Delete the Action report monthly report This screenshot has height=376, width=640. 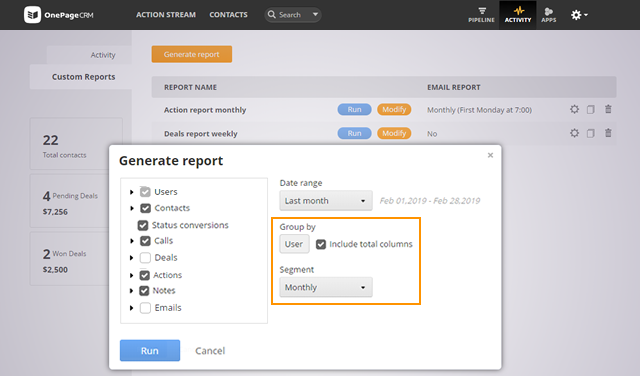pyautogui.click(x=608, y=109)
